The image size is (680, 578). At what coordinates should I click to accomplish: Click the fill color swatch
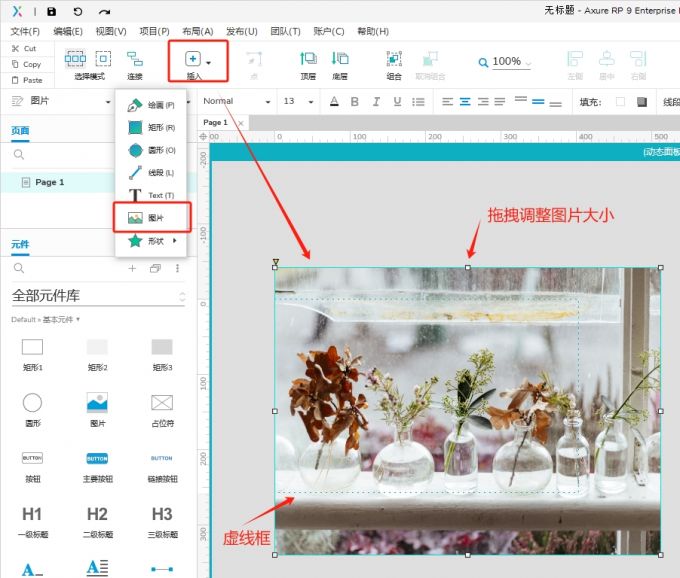(x=621, y=102)
